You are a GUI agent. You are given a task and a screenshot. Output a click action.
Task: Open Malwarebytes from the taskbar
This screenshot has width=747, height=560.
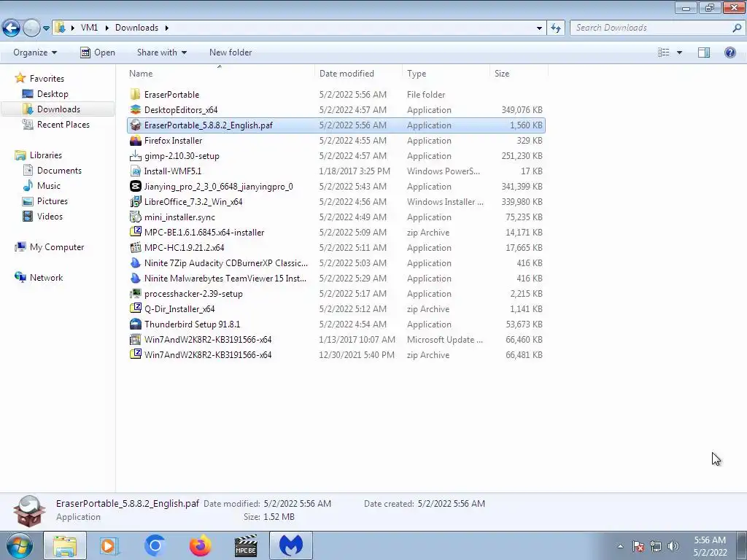(291, 545)
